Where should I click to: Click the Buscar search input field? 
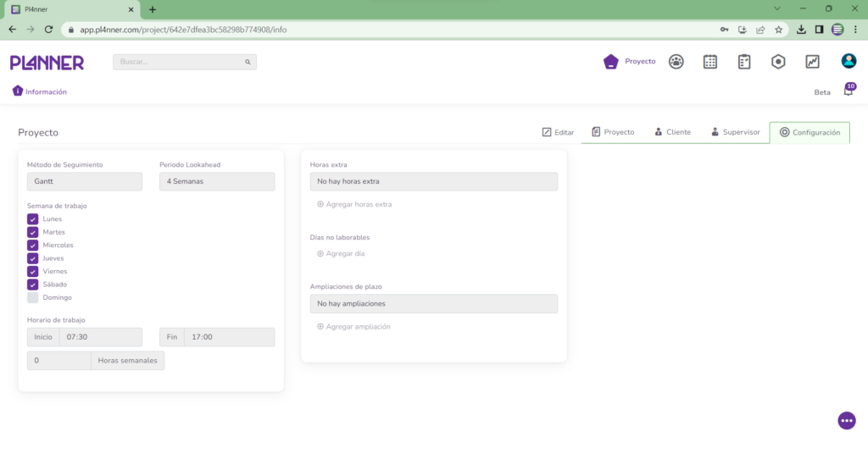pyautogui.click(x=180, y=62)
